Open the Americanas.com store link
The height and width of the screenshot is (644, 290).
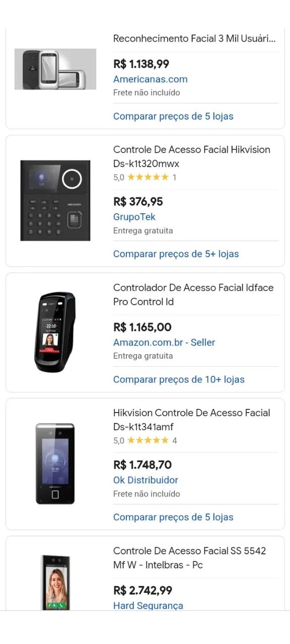[x=150, y=79]
